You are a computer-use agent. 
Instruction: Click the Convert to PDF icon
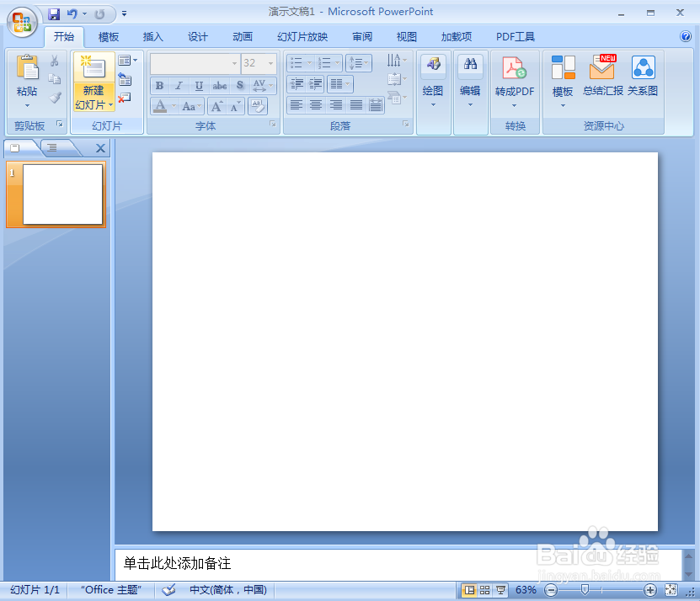[515, 68]
